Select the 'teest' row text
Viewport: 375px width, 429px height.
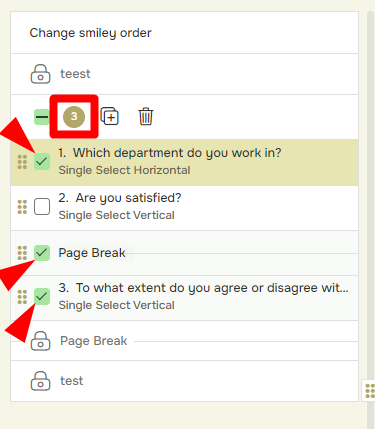75,74
